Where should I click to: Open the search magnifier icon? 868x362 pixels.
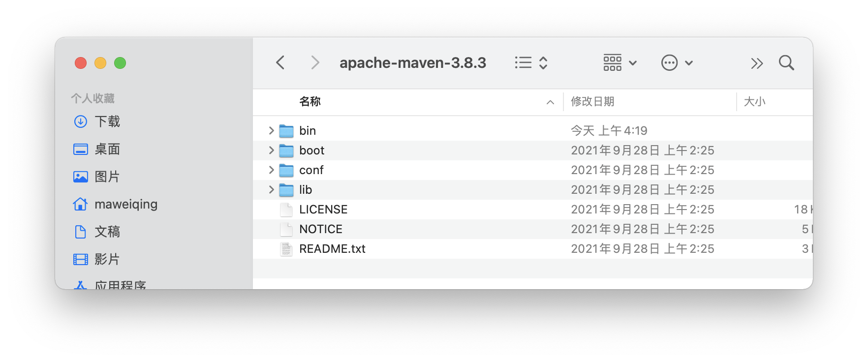[x=786, y=63]
